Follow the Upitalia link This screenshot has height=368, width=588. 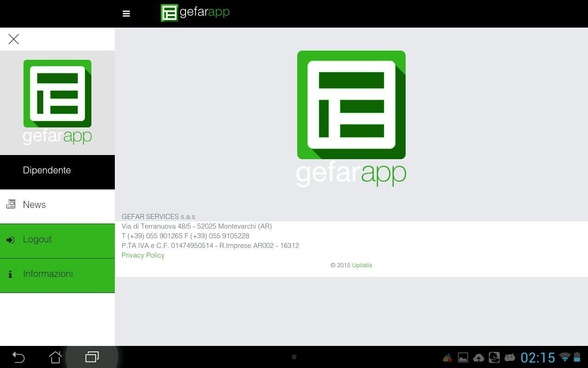pyautogui.click(x=362, y=265)
